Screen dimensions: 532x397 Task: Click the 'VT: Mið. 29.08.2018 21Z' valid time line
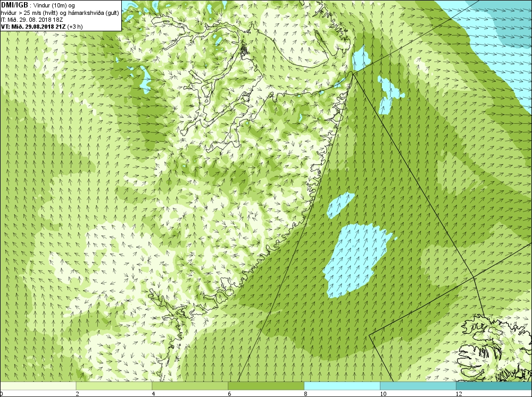point(34,27)
